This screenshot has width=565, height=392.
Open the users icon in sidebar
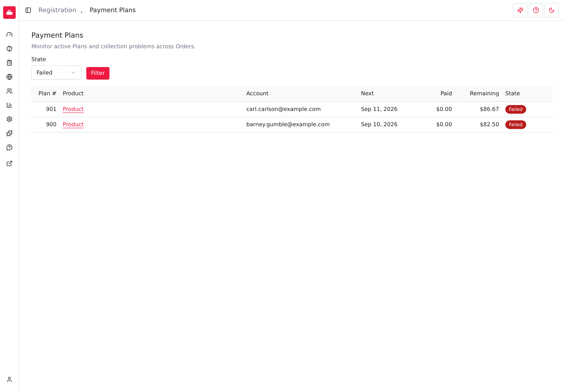(x=9, y=91)
